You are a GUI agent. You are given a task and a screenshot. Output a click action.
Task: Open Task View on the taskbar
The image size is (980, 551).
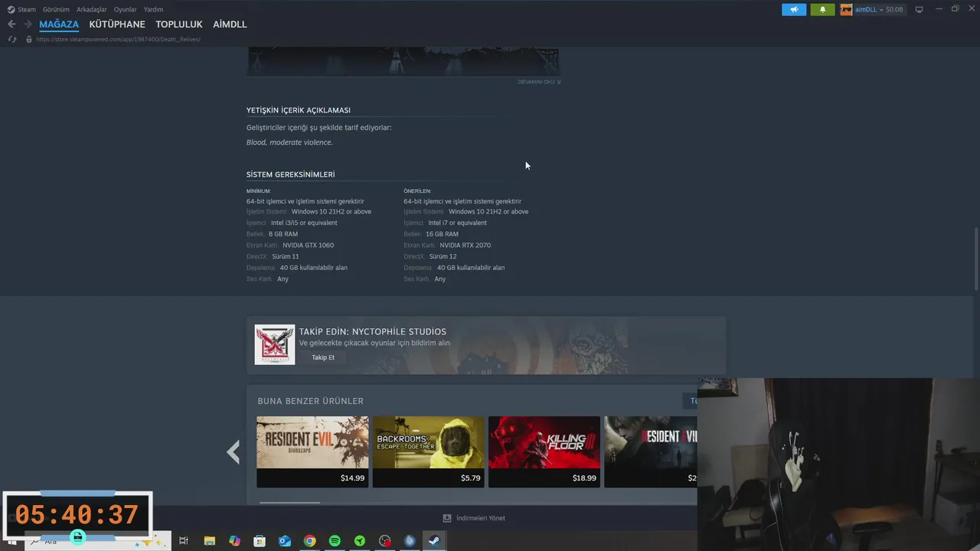tap(184, 541)
